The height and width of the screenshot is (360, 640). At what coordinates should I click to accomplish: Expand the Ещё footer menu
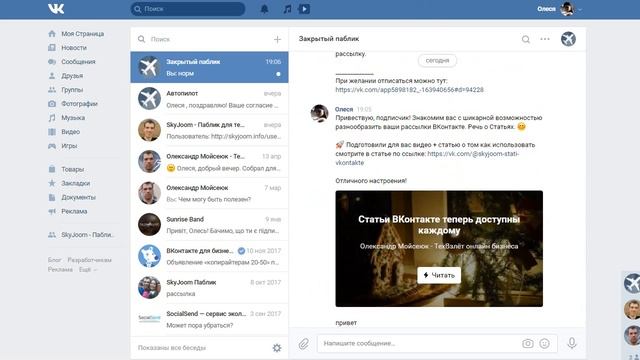[x=88, y=269]
